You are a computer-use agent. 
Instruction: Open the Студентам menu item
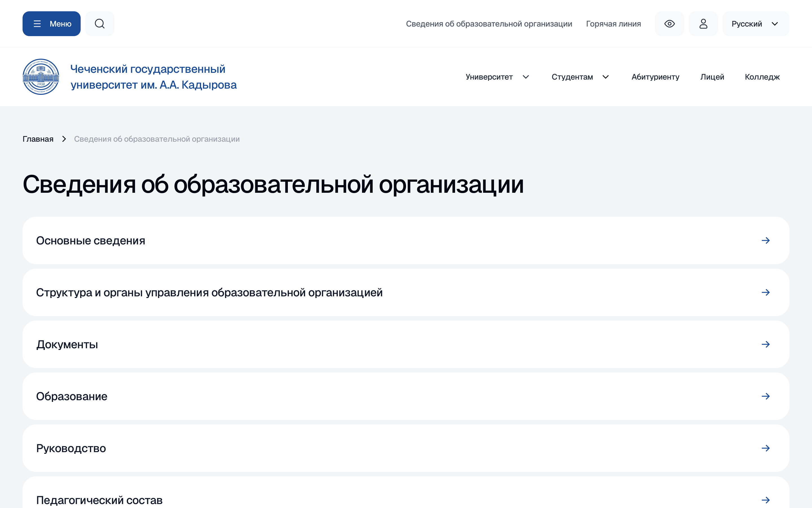572,77
